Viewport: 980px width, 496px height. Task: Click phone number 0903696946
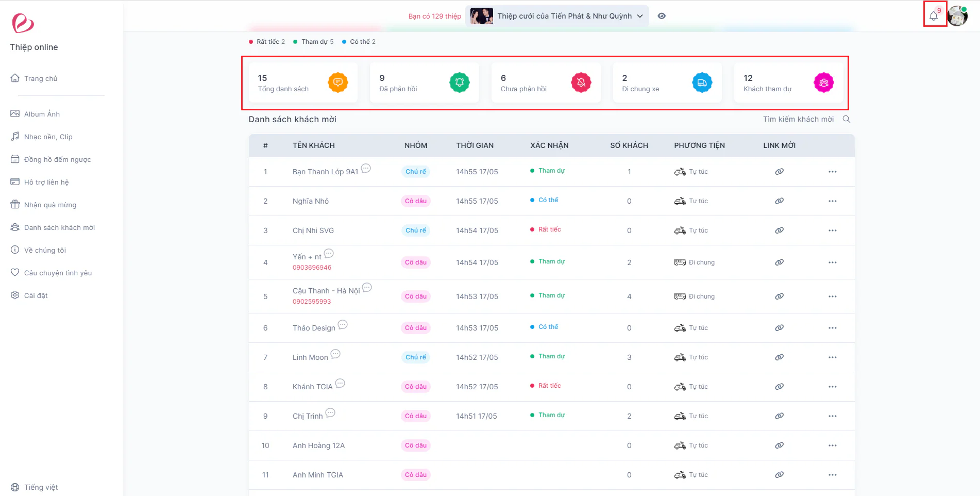tap(312, 268)
